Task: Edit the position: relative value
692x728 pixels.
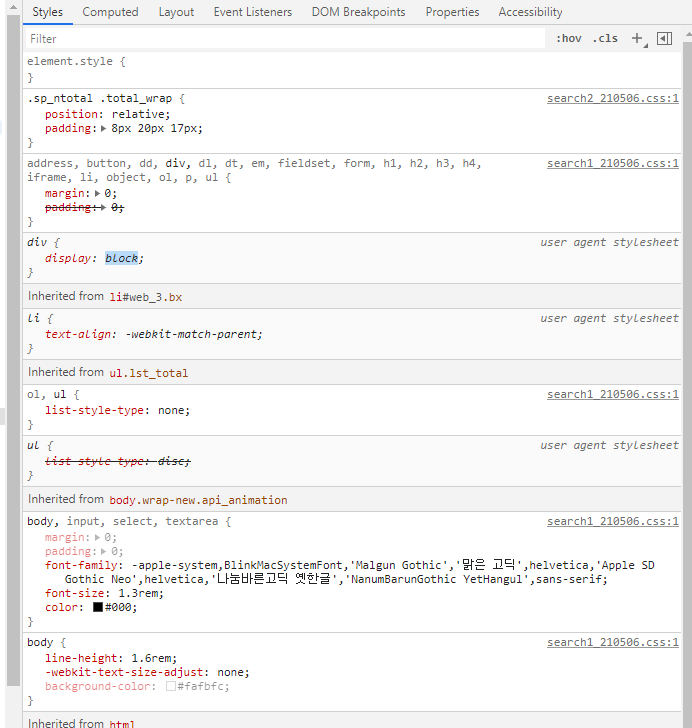Action: coord(138,114)
